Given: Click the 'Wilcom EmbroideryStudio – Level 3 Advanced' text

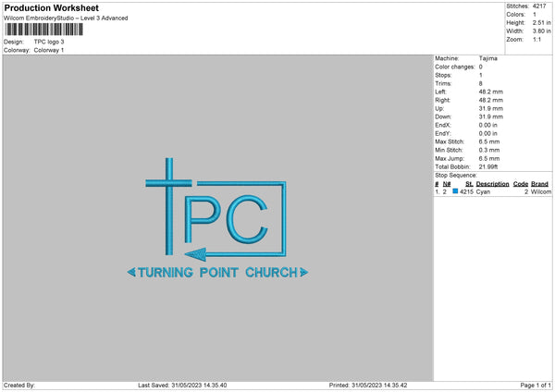Looking at the screenshot, I should (66, 18).
